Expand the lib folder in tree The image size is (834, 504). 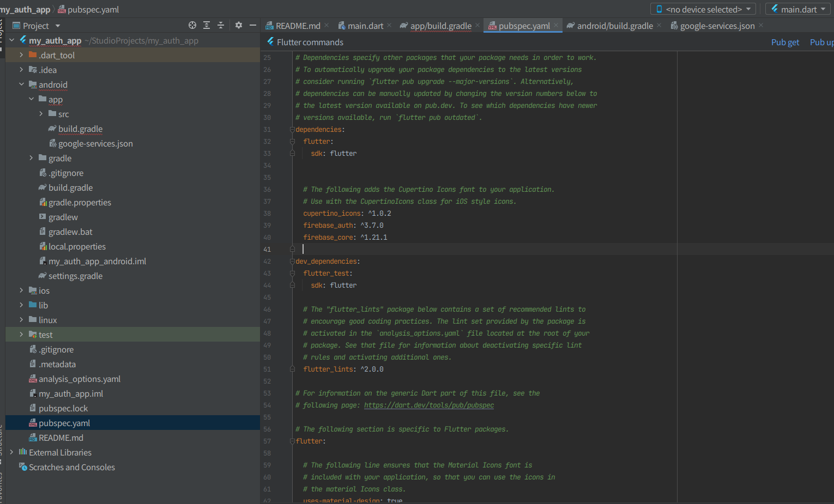[x=21, y=305]
